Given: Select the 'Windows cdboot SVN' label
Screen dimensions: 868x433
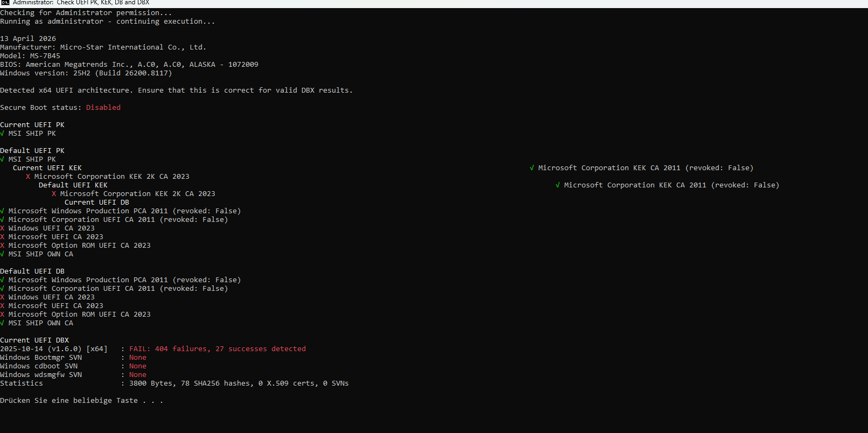Looking at the screenshot, I should click(39, 366).
